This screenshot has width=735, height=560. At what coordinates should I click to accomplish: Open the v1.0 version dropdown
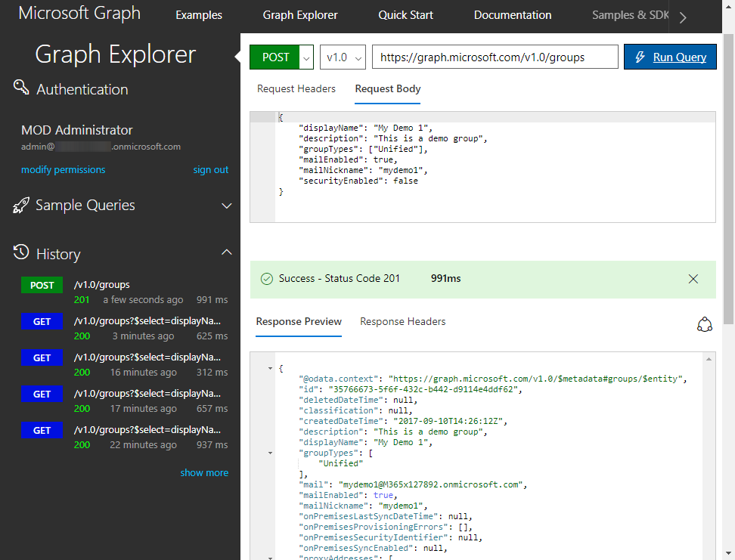(x=343, y=57)
